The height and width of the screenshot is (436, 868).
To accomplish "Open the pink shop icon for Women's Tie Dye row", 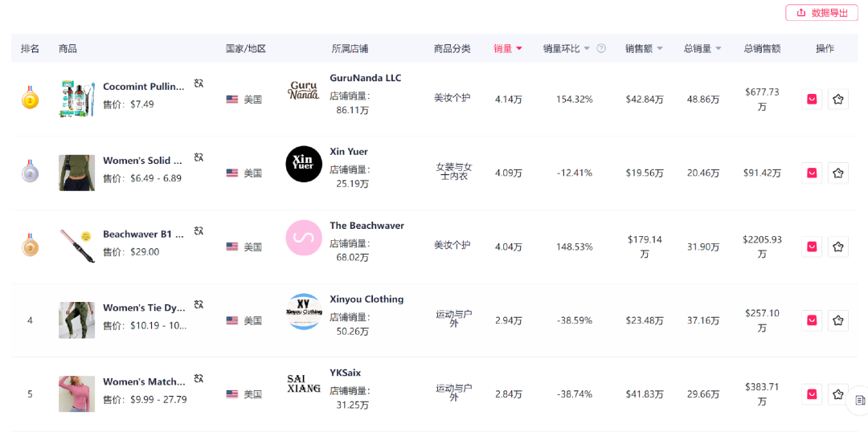I will [812, 320].
